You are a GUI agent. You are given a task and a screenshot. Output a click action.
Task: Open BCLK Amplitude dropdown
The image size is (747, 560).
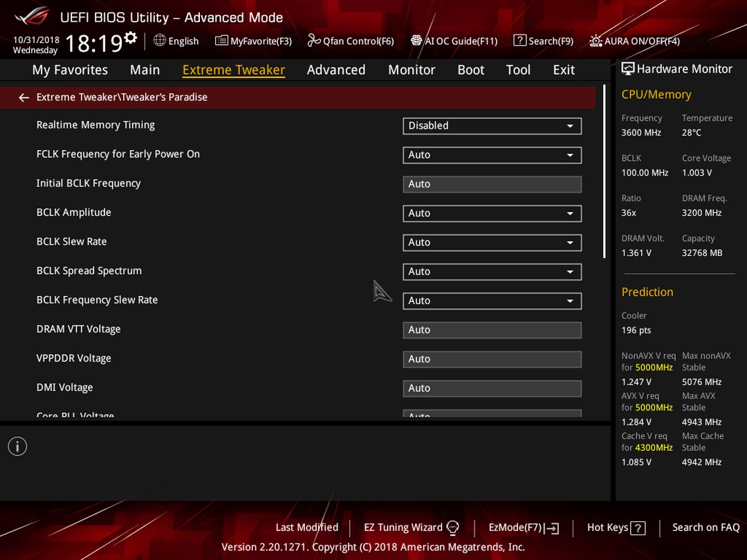(492, 213)
